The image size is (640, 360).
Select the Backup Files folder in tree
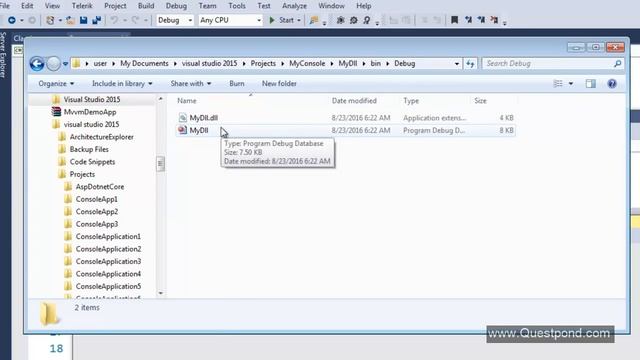(89, 149)
